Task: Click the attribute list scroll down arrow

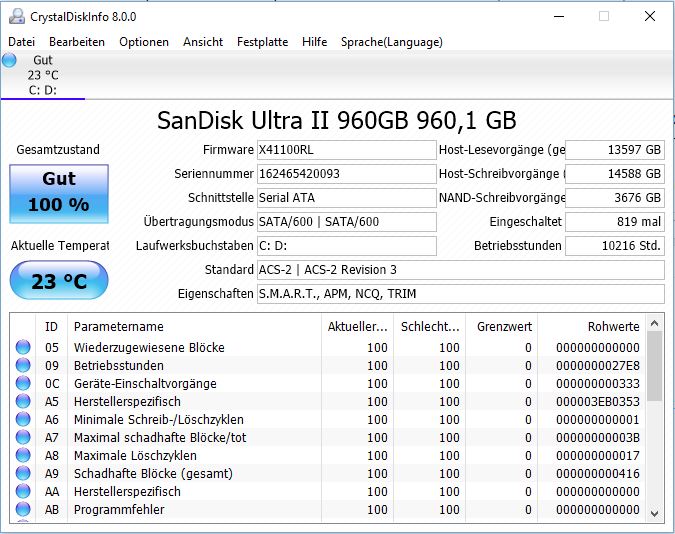Action: coord(654,513)
